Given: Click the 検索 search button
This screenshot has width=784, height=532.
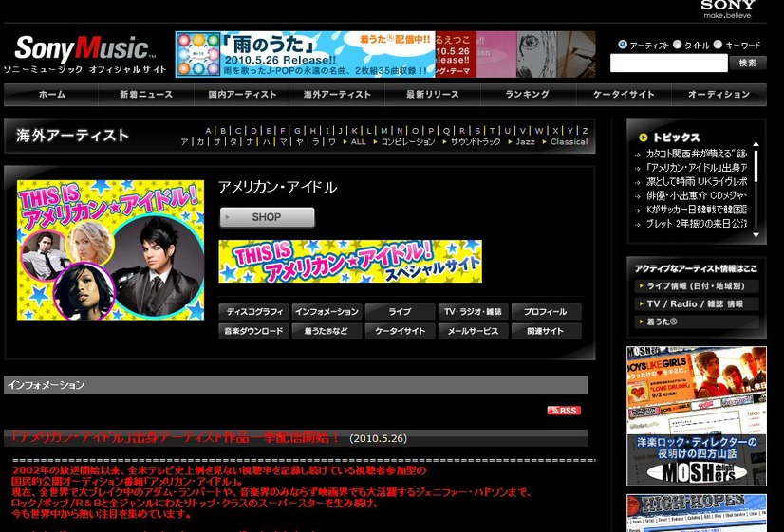Looking at the screenshot, I should point(748,63).
